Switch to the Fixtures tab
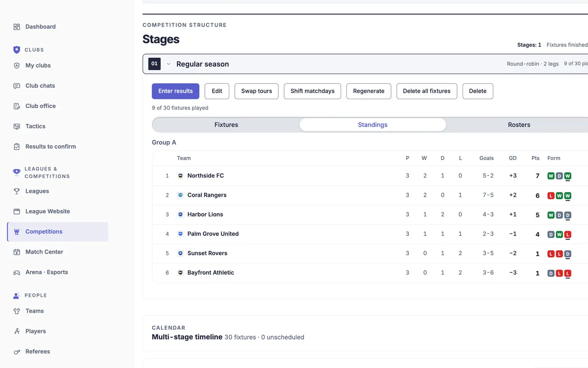The image size is (588, 368). point(226,125)
